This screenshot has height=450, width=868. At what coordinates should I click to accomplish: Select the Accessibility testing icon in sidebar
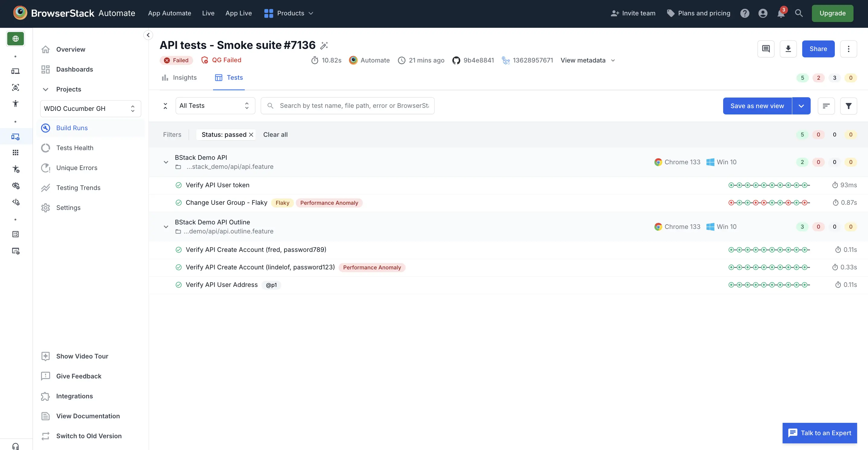click(15, 103)
